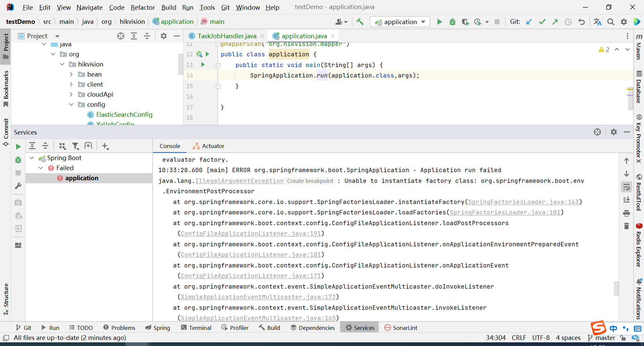The image size is (644, 346).
Task: Build project with the hammer icon
Action: click(360, 22)
